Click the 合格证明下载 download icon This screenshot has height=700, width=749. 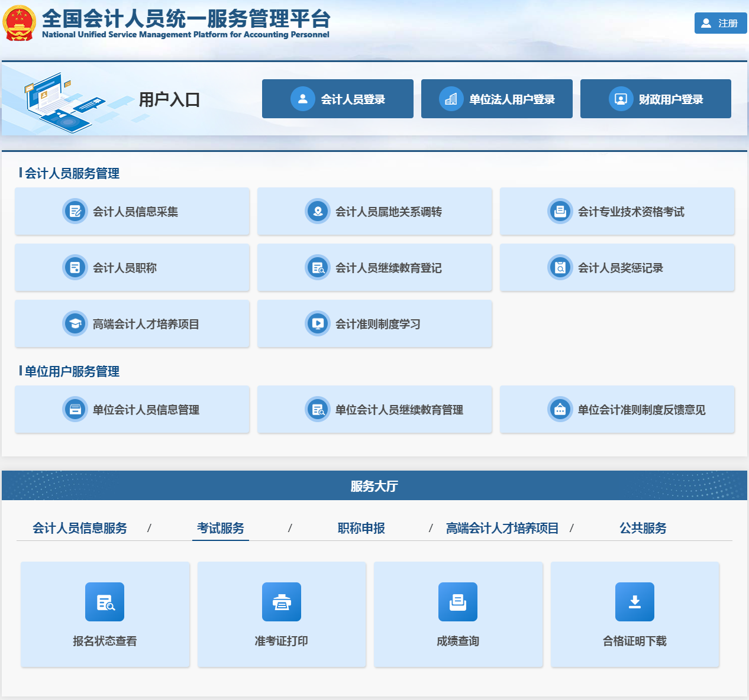point(635,602)
